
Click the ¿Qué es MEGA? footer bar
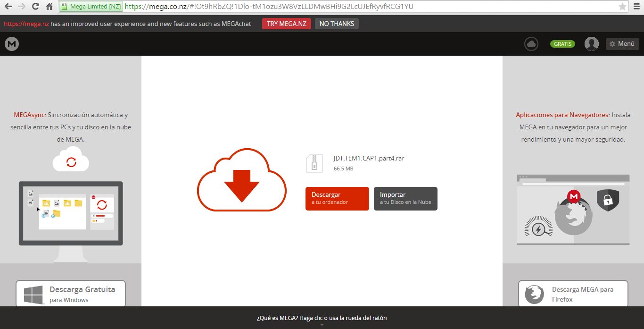tap(322, 318)
